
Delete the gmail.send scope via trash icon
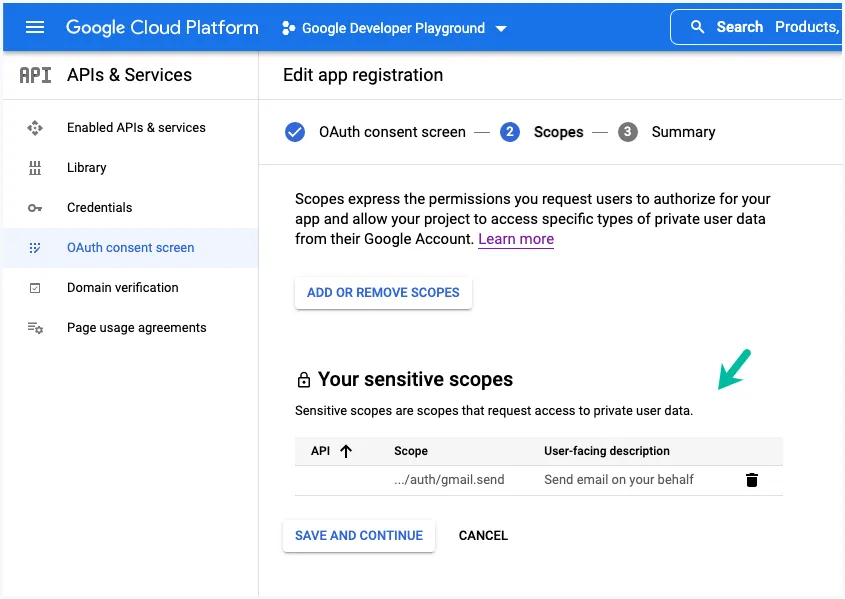pos(752,480)
